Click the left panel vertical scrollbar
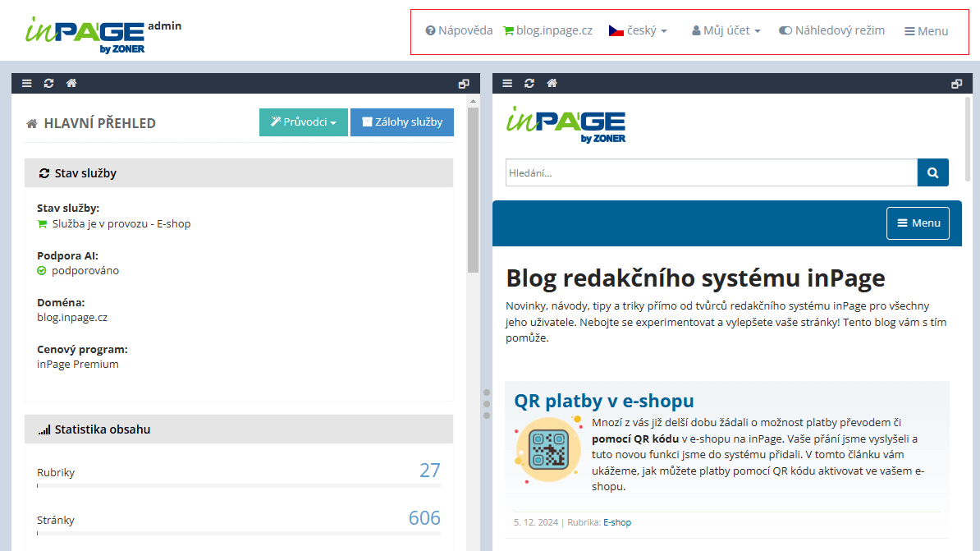 [x=473, y=191]
